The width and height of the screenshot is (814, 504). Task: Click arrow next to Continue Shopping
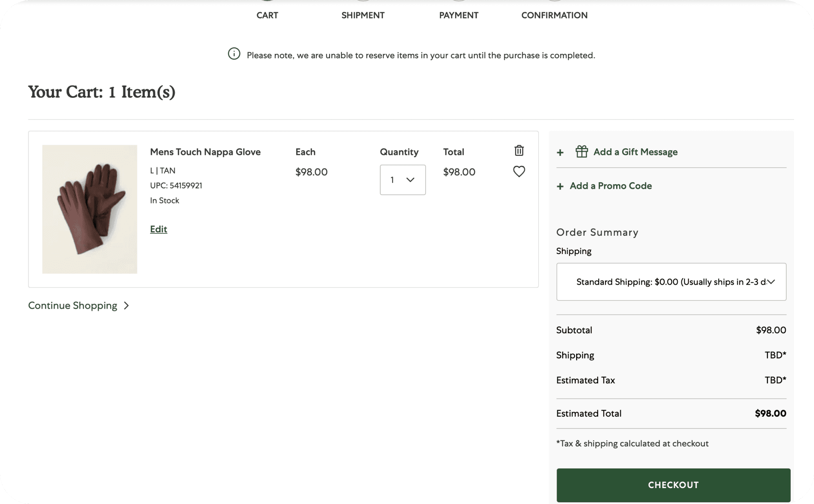(x=126, y=305)
